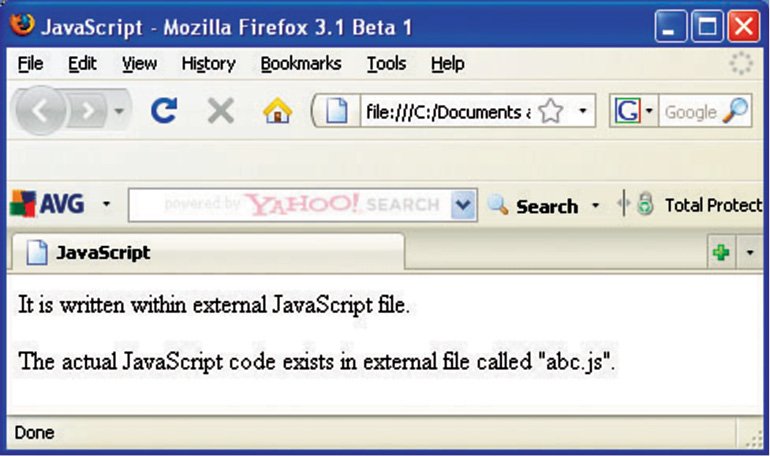Open the Bookmarks menu
This screenshot has width=770, height=456.
point(301,64)
